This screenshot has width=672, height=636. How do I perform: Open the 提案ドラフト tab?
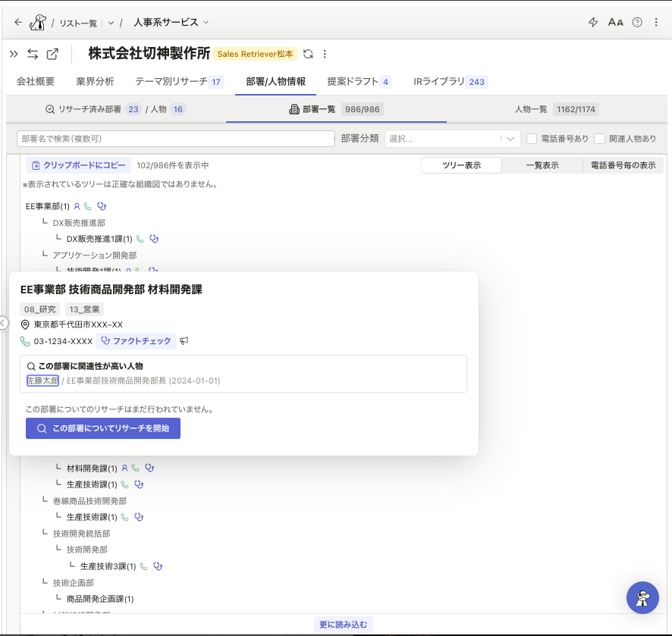pyautogui.click(x=360, y=81)
